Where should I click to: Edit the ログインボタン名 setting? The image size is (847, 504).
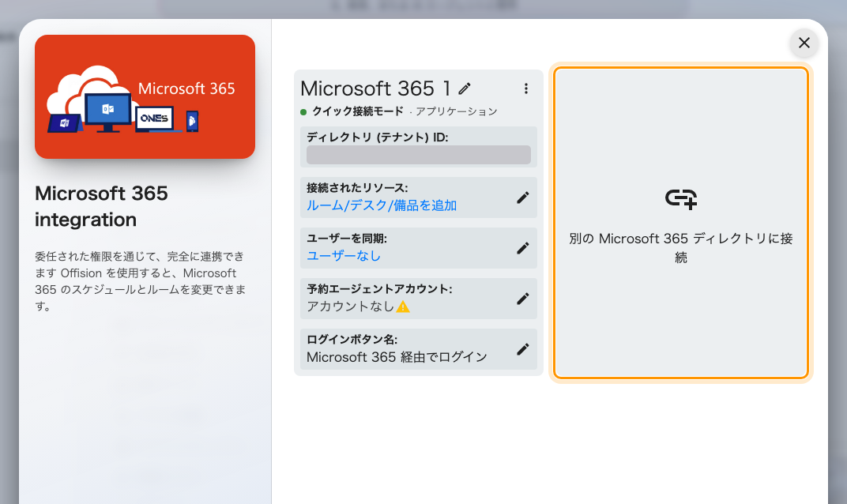pos(522,349)
